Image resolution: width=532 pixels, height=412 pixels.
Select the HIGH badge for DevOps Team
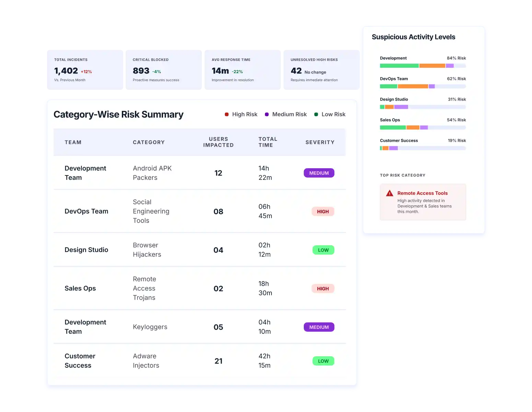coord(323,211)
